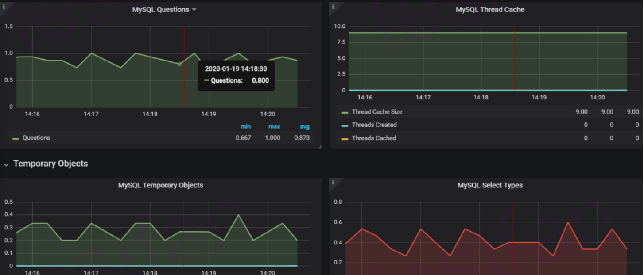The width and height of the screenshot is (644, 275).
Task: Click the Questions max value 1.000
Action: pyautogui.click(x=272, y=138)
